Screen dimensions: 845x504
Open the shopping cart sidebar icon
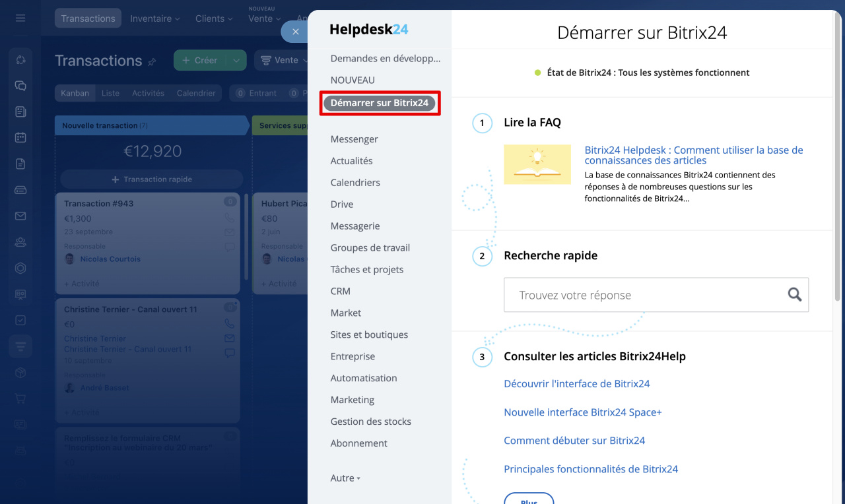tap(20, 398)
